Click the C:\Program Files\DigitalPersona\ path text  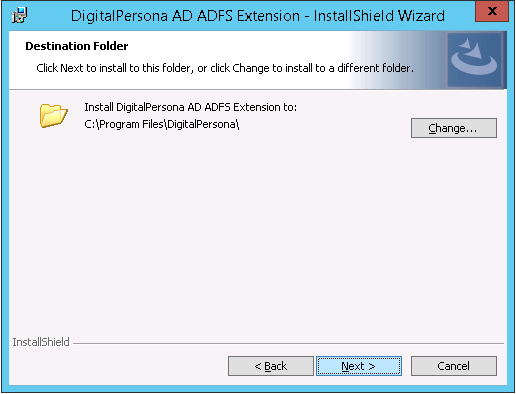(162, 124)
